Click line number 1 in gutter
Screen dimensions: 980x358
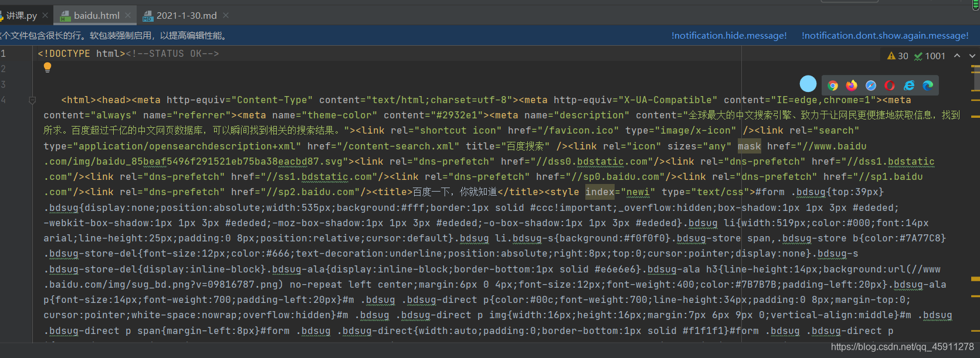pyautogui.click(x=3, y=53)
